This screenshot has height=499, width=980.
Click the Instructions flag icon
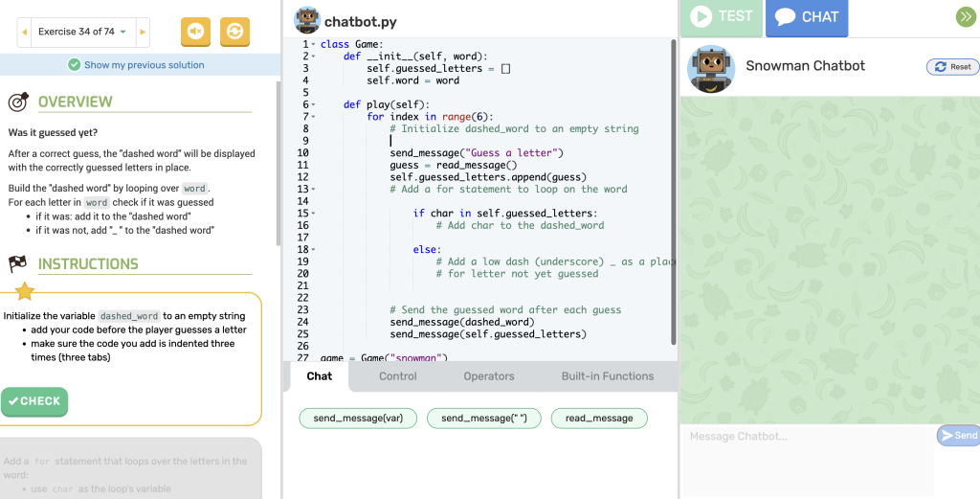click(18, 264)
